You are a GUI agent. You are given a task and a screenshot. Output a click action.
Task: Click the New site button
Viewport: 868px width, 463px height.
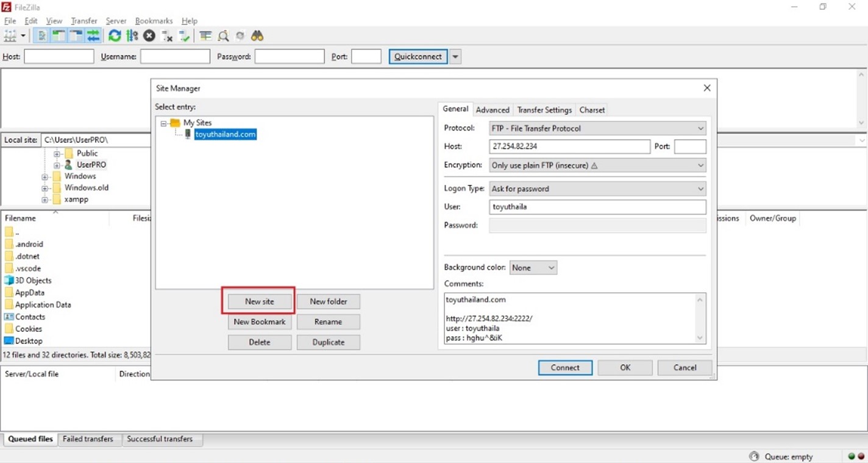pos(260,301)
